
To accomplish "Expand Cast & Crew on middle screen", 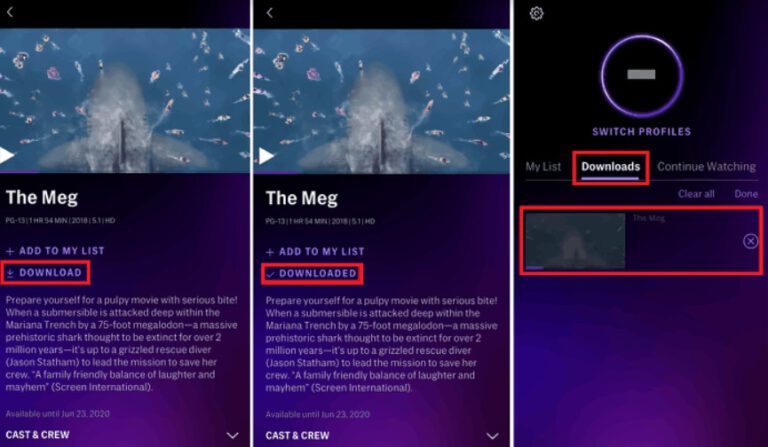I will pyautogui.click(x=492, y=436).
